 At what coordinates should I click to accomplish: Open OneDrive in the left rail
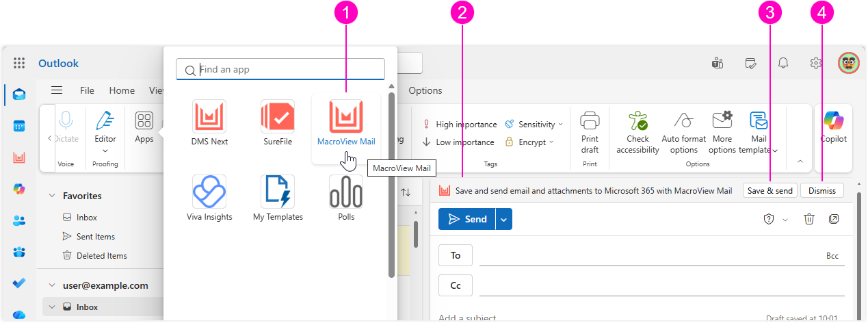coord(19,314)
